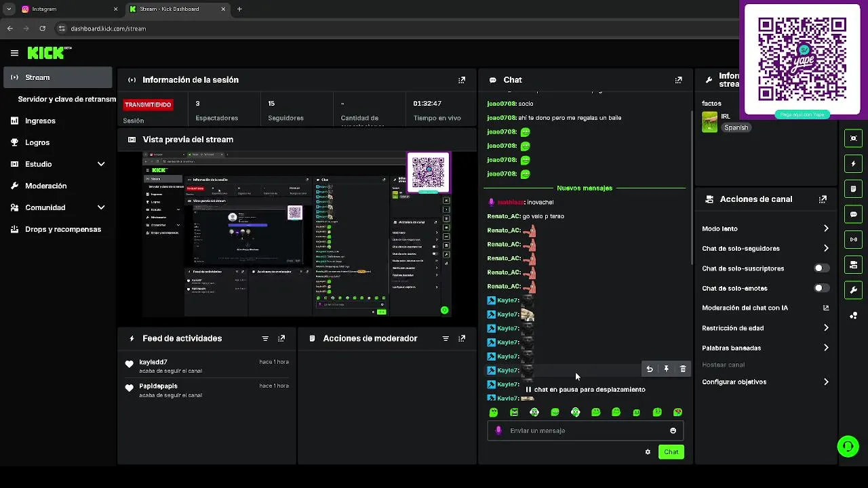Open the browser tab list dropdown
The image size is (868, 488).
pyautogui.click(x=9, y=9)
